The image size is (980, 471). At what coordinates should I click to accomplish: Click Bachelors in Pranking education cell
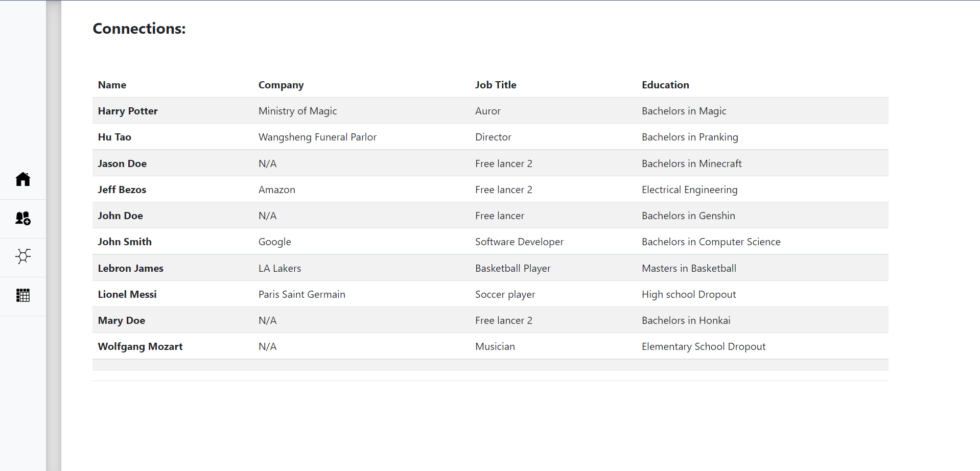coord(690,137)
